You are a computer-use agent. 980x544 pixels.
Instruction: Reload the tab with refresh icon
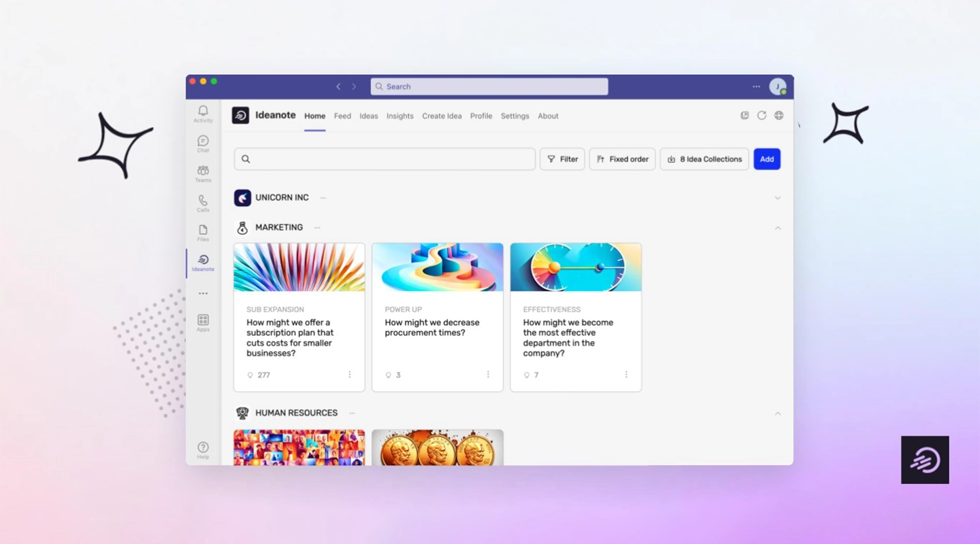pyautogui.click(x=762, y=116)
